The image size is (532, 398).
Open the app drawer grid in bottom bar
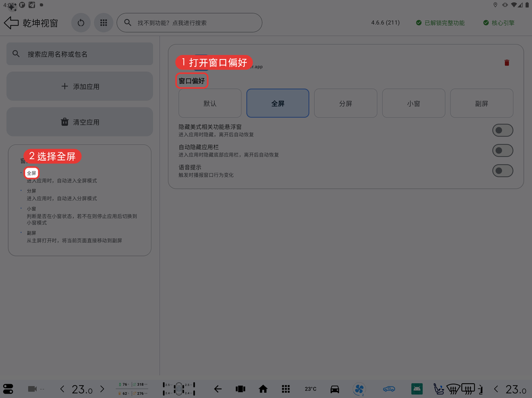pos(286,389)
